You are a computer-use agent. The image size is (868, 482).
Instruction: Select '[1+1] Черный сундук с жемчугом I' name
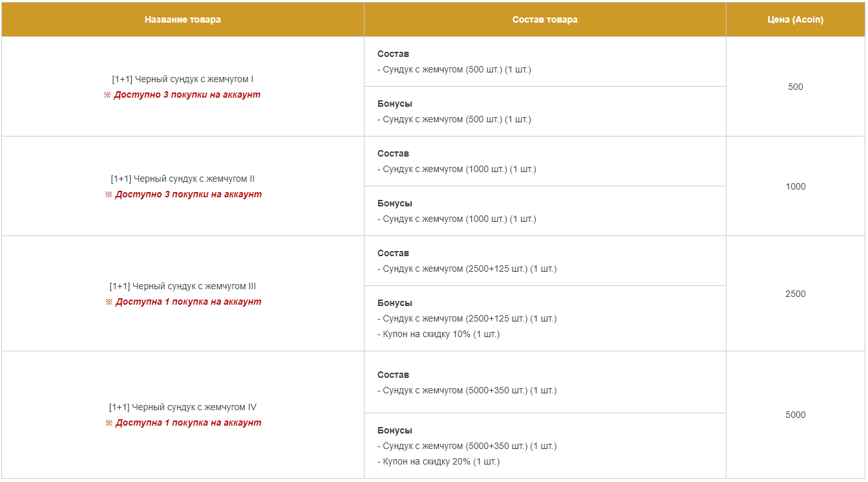point(183,79)
